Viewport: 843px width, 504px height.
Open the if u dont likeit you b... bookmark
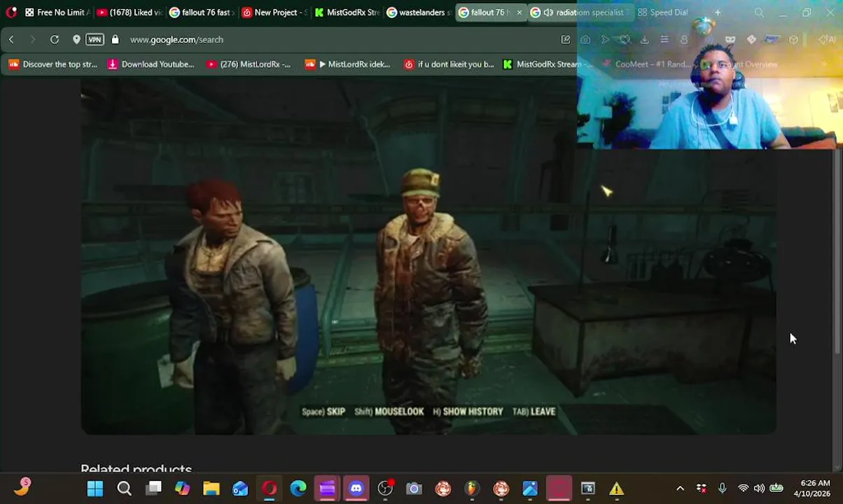449,64
